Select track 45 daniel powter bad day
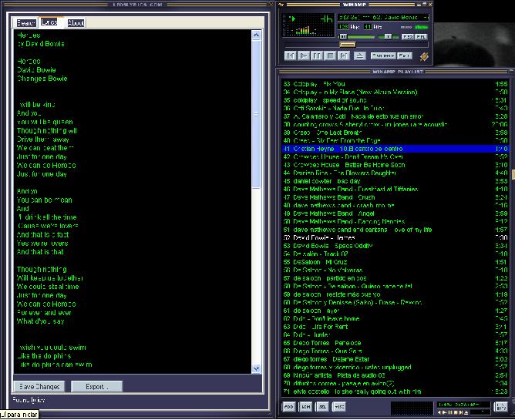The image size is (515, 420). [x=396, y=181]
